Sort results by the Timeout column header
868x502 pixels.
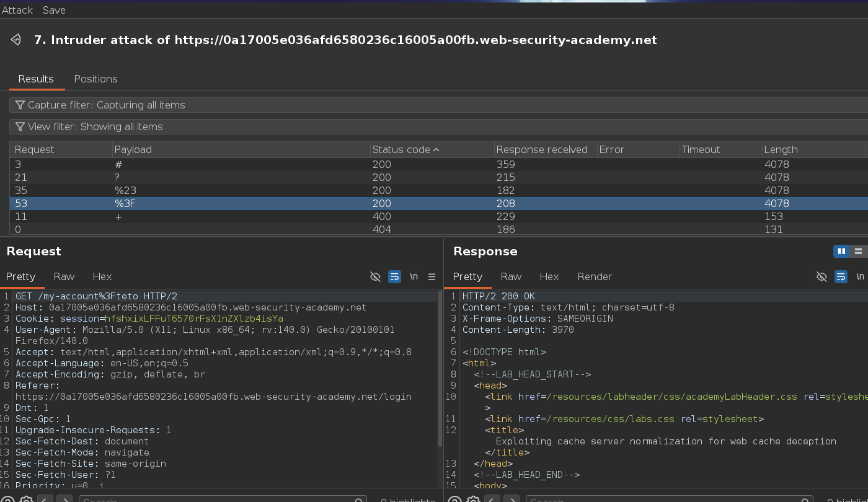tap(720, 149)
